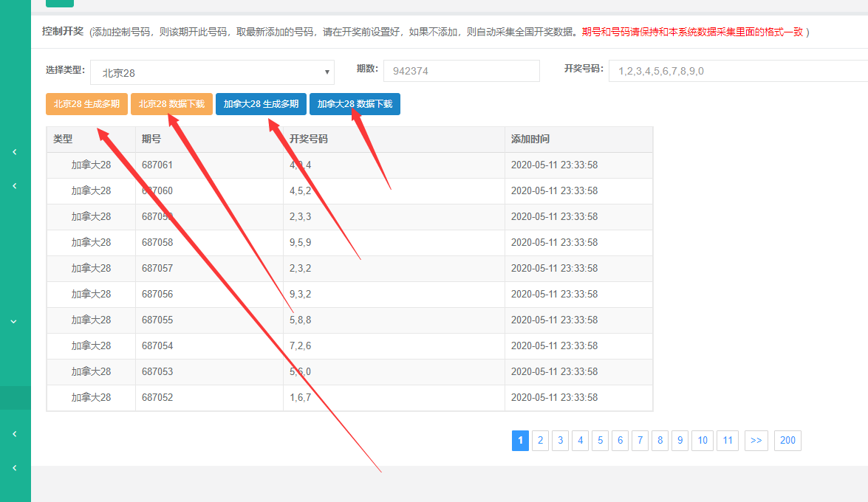
Task: Click the 北京28 数据下载 button
Action: click(x=172, y=104)
